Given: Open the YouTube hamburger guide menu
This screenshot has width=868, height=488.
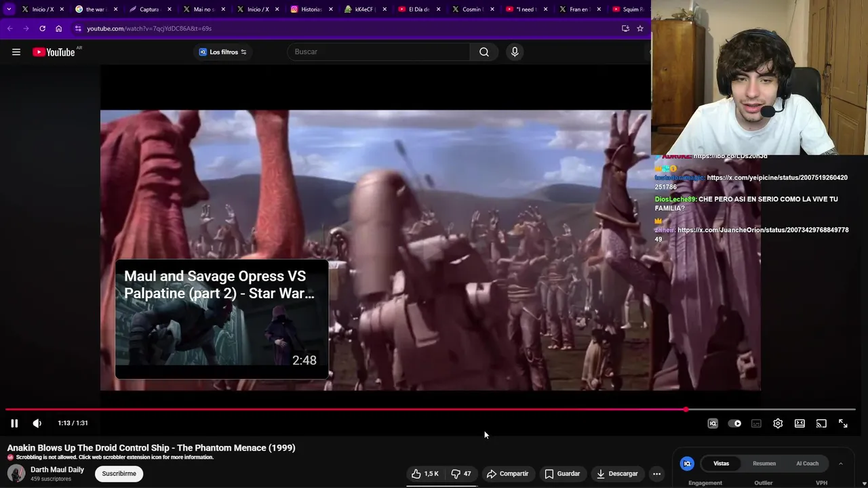Looking at the screenshot, I should point(16,52).
